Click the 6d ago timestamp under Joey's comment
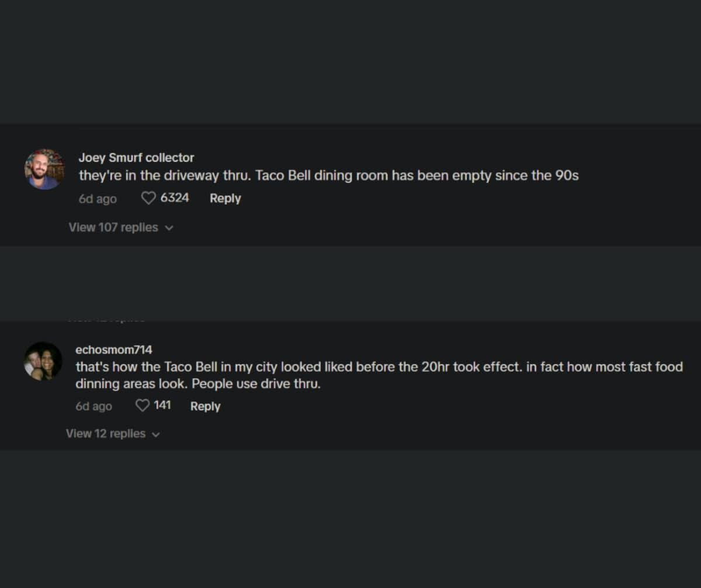Image resolution: width=701 pixels, height=588 pixels. click(98, 199)
